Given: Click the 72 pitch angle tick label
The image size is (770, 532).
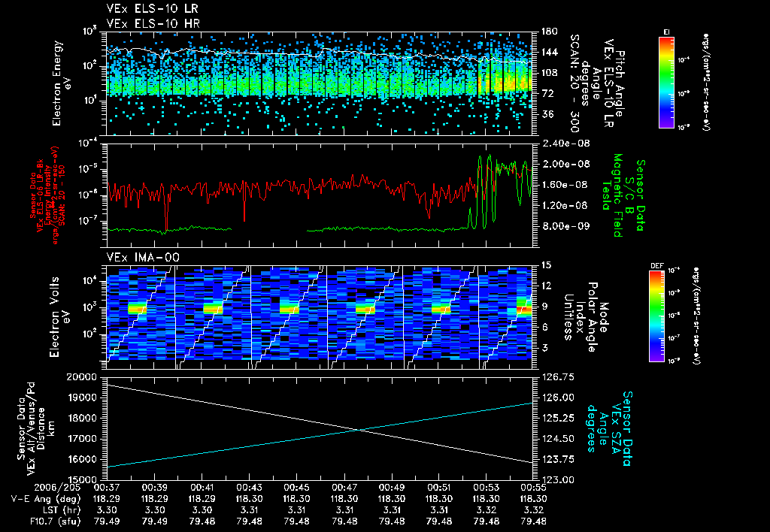Looking at the screenshot, I should pyautogui.click(x=547, y=93).
